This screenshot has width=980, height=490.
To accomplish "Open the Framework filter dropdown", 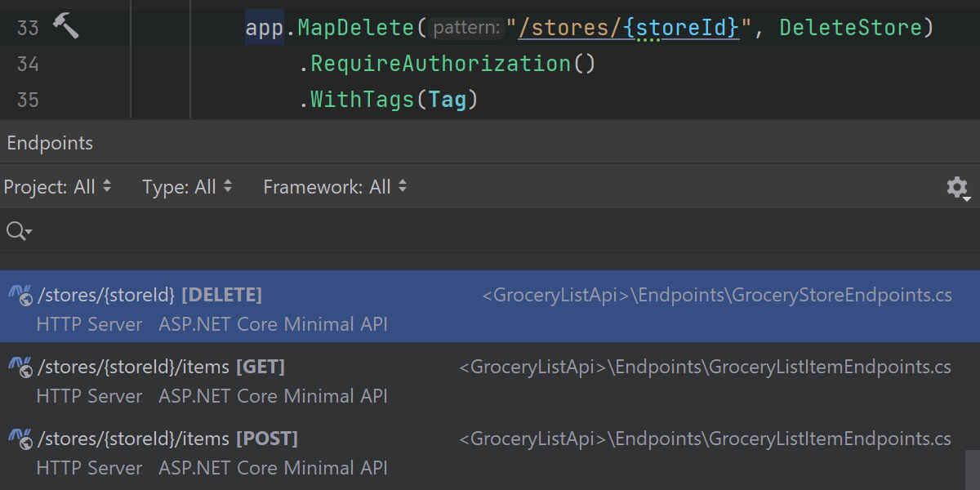I will point(335,187).
